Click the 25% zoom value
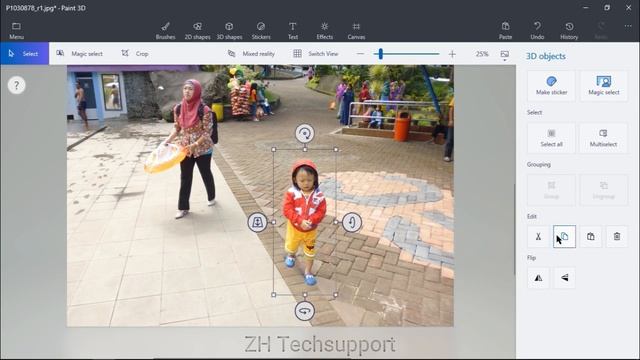 click(482, 53)
